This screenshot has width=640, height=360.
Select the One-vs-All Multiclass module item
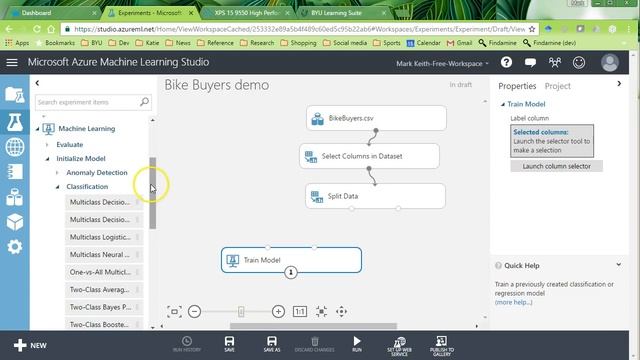(104, 272)
